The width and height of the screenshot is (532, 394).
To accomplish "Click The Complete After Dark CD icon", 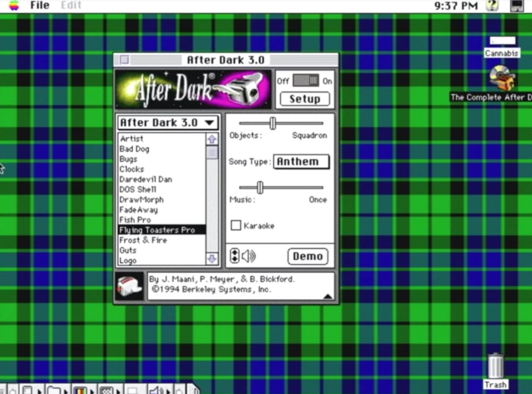I will click(x=502, y=78).
